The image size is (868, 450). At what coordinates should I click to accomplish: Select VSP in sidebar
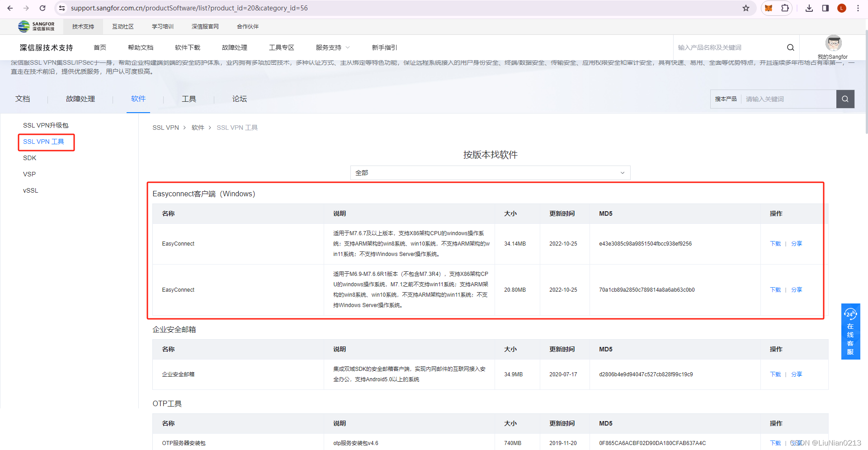click(x=29, y=174)
